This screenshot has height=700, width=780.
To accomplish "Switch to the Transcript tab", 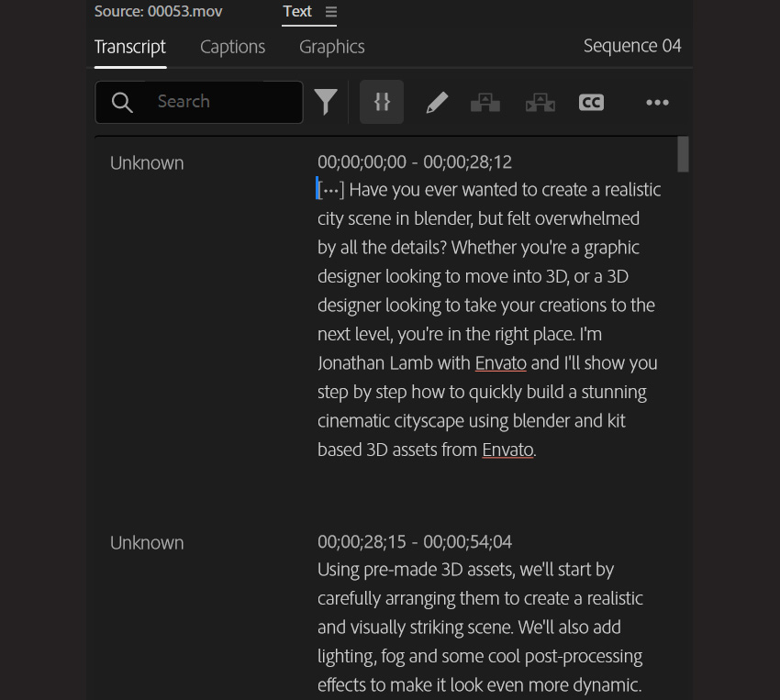I will click(129, 47).
